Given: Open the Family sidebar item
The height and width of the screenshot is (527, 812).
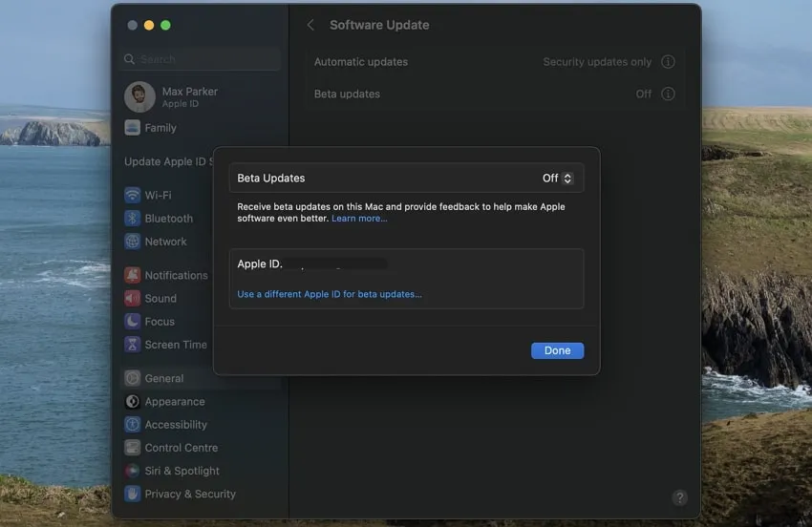Looking at the screenshot, I should click(160, 128).
